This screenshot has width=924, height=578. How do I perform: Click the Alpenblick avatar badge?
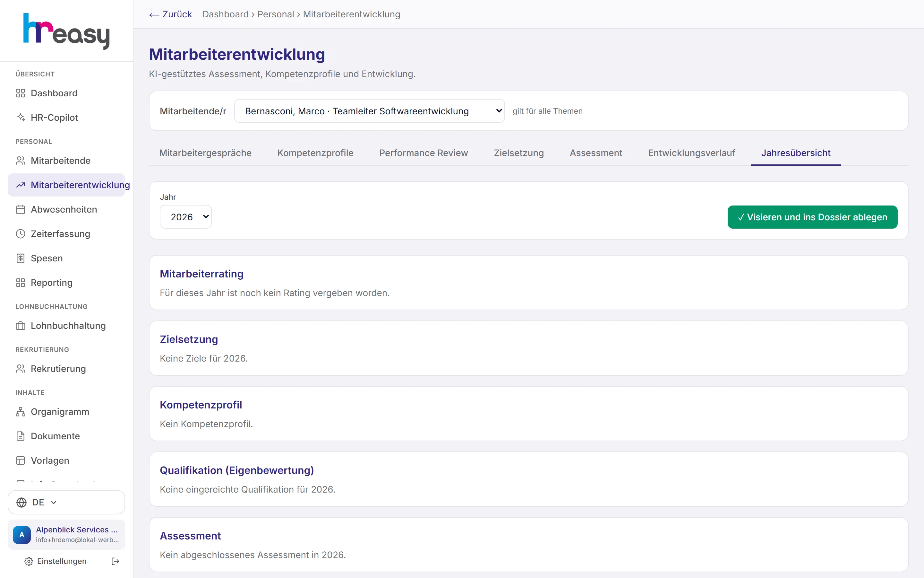[22, 534]
